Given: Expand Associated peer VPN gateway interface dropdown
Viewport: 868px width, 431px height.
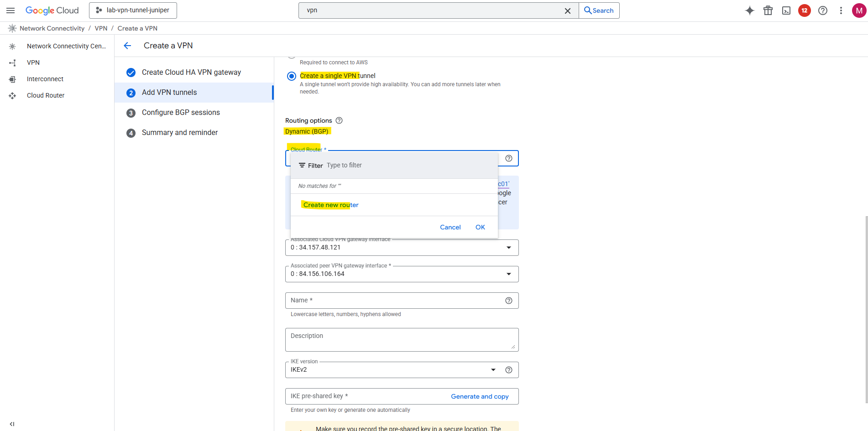Looking at the screenshot, I should pos(402,274).
